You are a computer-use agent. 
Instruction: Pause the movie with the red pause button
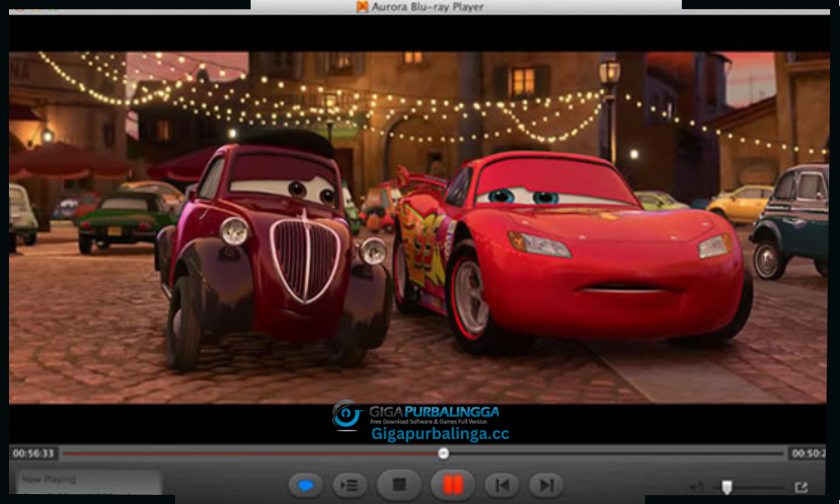pyautogui.click(x=453, y=484)
